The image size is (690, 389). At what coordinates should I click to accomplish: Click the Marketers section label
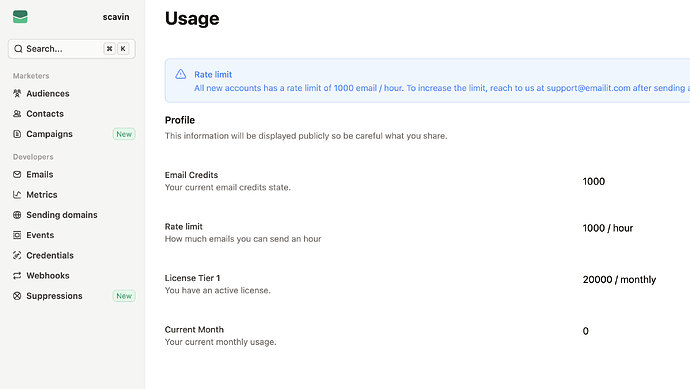coord(31,76)
